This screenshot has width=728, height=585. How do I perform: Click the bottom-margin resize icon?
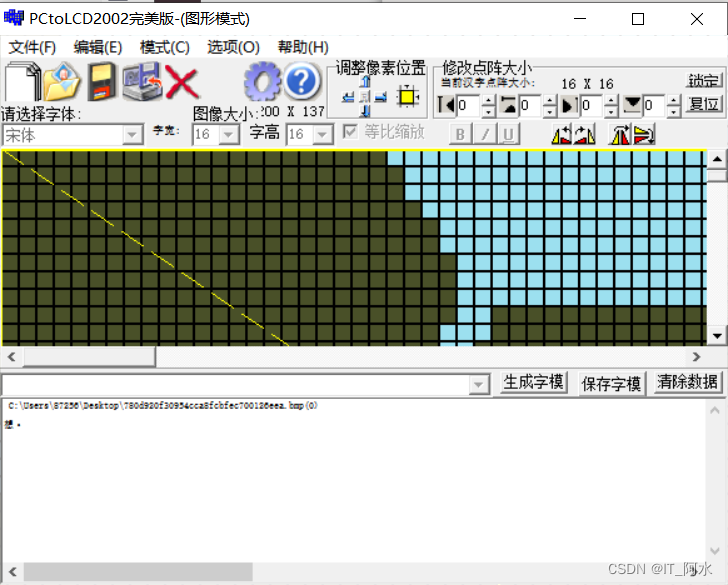click(632, 105)
